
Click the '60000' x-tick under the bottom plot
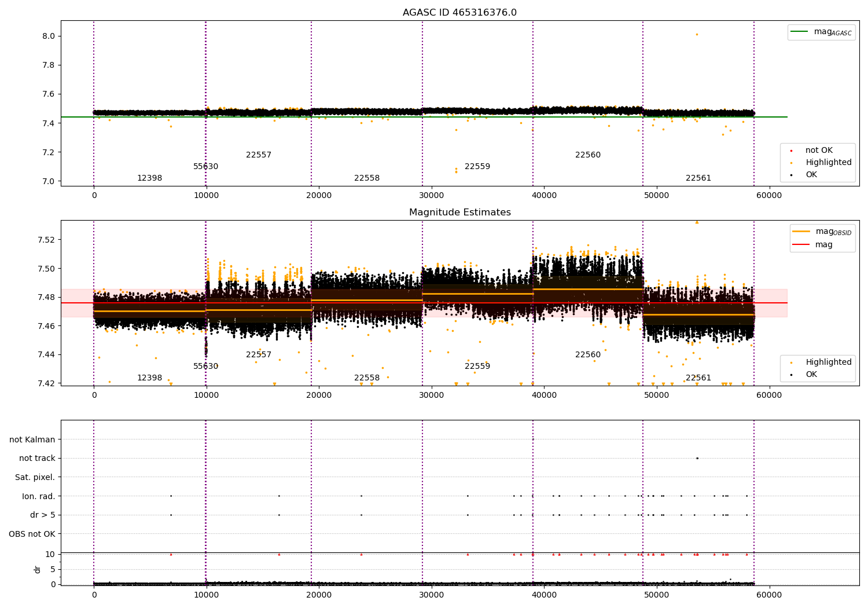(769, 595)
